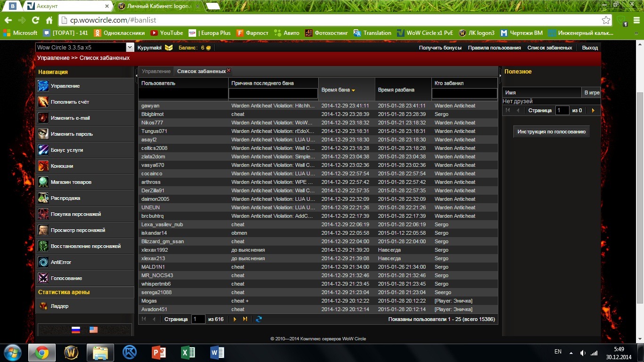
Task: Go to the next ban list page
Action: click(235, 320)
